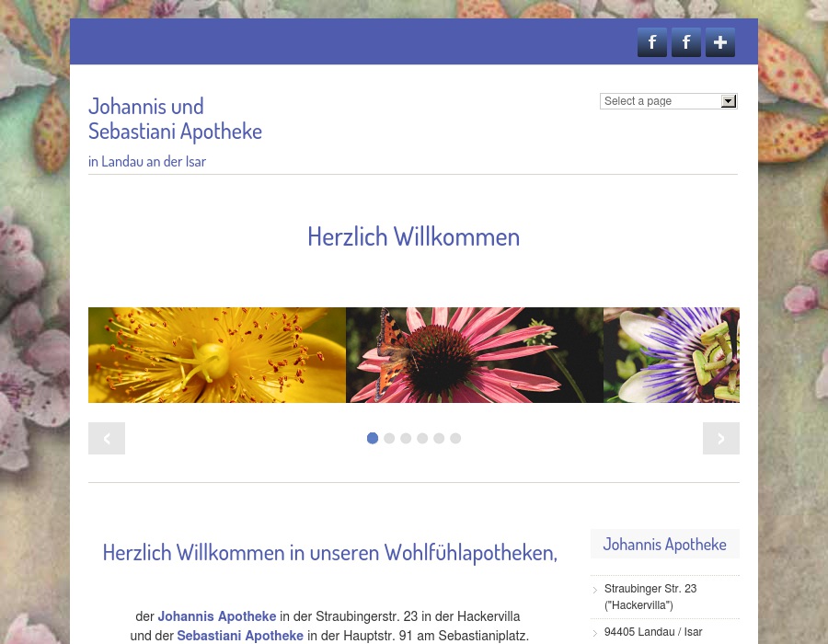The width and height of the screenshot is (828, 644).
Task: Open the 'Johannis Apotheke' link in welcome text
Action: tap(217, 616)
